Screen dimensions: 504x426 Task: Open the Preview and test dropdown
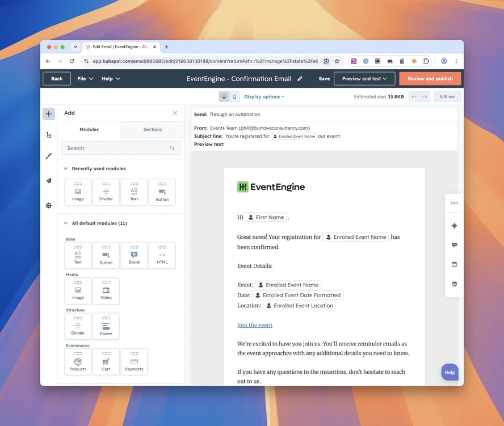point(364,79)
